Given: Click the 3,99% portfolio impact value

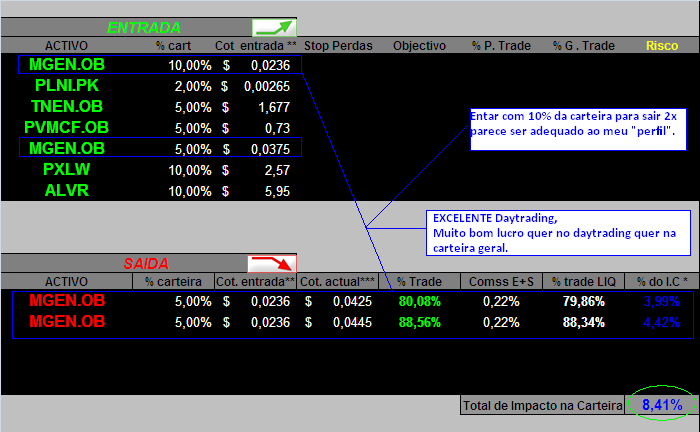Looking at the screenshot, I should click(x=662, y=301).
